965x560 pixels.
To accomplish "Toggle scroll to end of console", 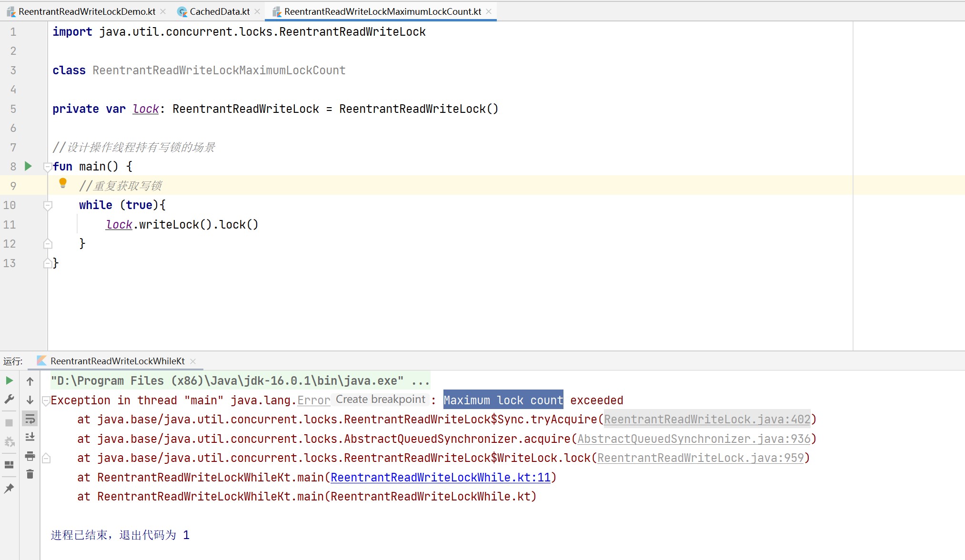I will tap(30, 437).
